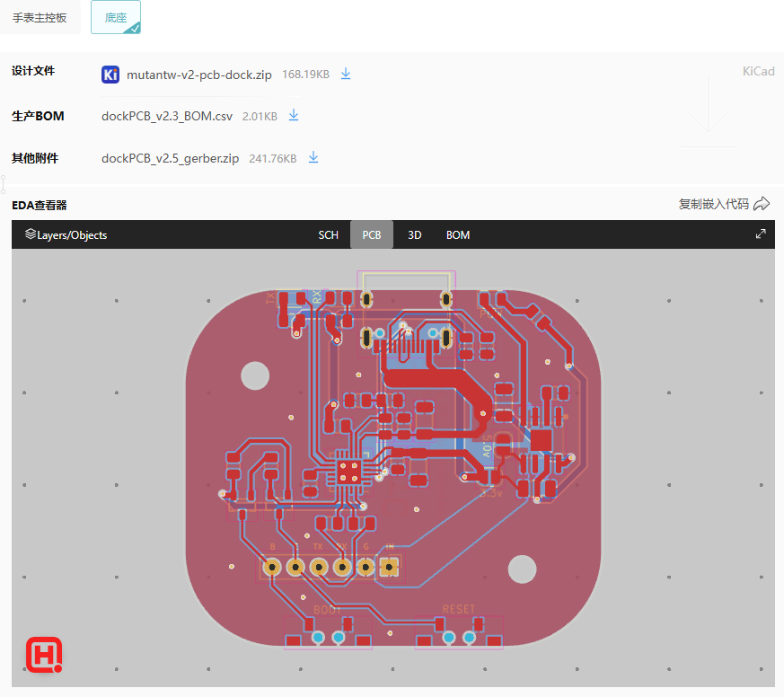Download dockPCB_v2.5_gerber.zip via arrow icon
The image size is (784, 697).
313,158
